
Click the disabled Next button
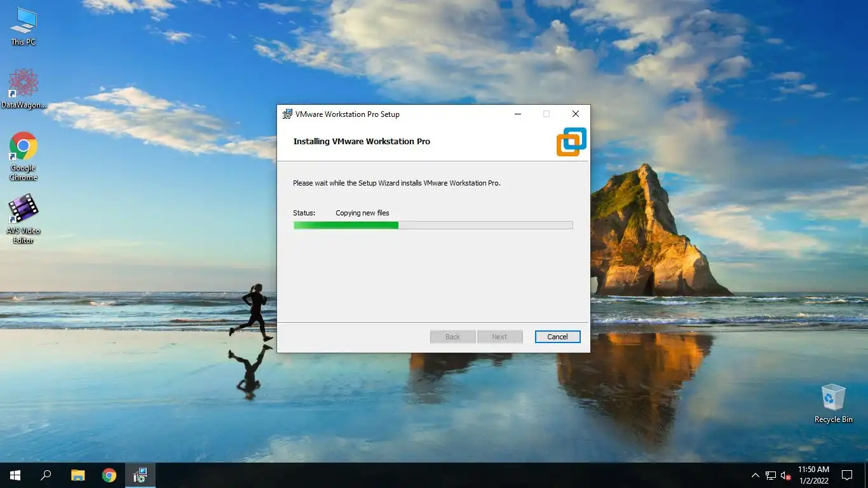[499, 337]
